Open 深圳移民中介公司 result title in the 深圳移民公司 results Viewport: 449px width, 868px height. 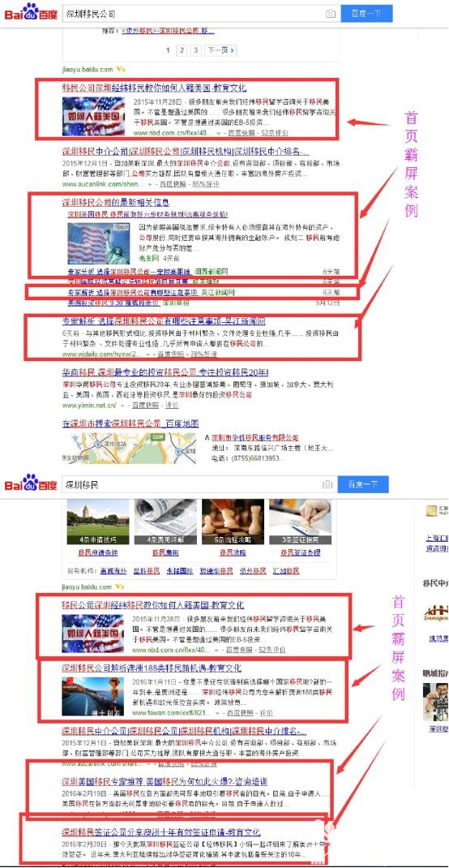[186, 152]
